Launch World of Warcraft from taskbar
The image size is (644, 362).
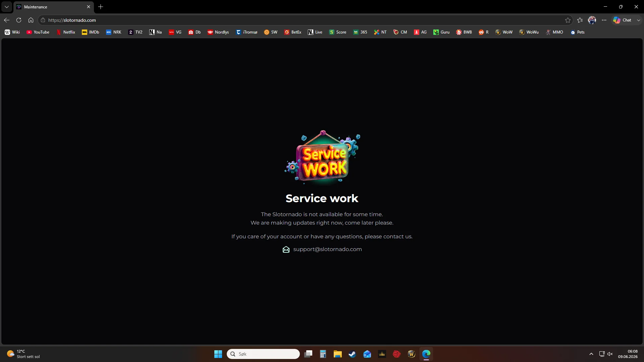(x=412, y=354)
